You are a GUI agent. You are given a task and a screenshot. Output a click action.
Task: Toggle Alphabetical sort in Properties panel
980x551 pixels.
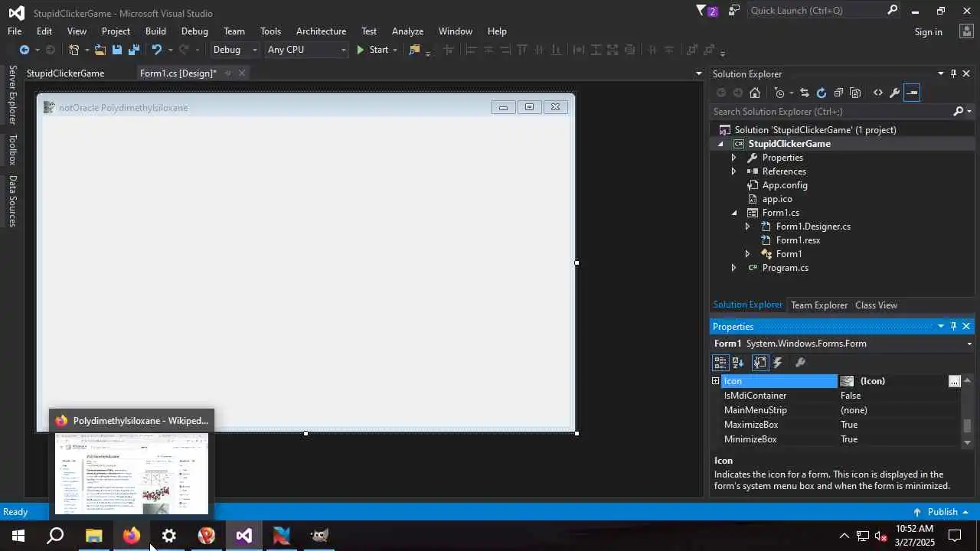[738, 363]
